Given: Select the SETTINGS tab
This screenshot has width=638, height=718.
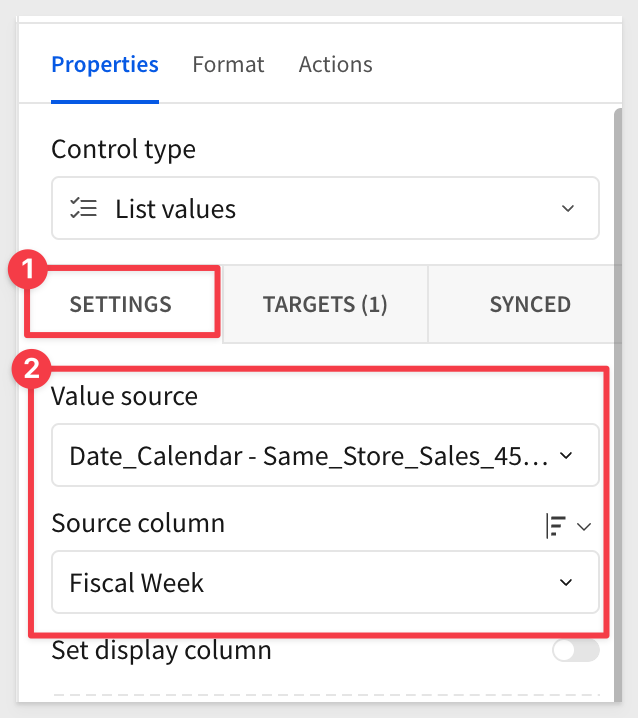Looking at the screenshot, I should (x=121, y=305).
